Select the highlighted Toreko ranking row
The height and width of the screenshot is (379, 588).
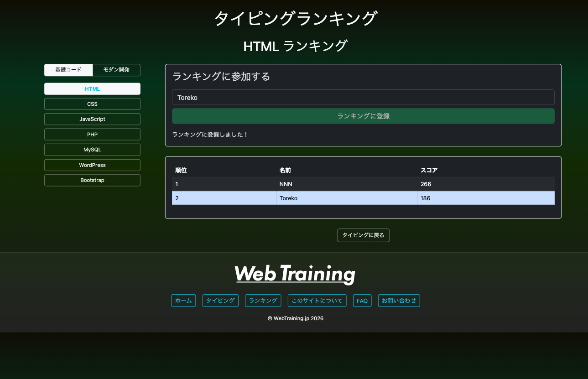(x=363, y=198)
